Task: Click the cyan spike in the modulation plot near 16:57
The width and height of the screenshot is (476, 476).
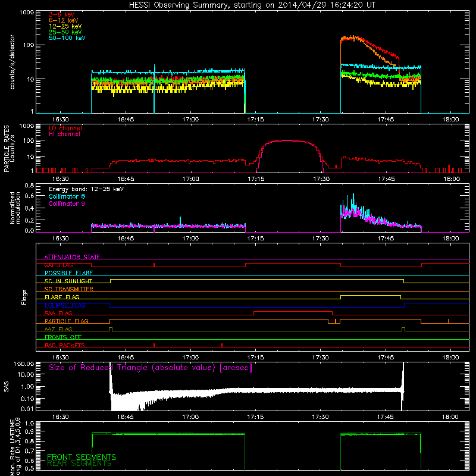Action: click(180, 221)
